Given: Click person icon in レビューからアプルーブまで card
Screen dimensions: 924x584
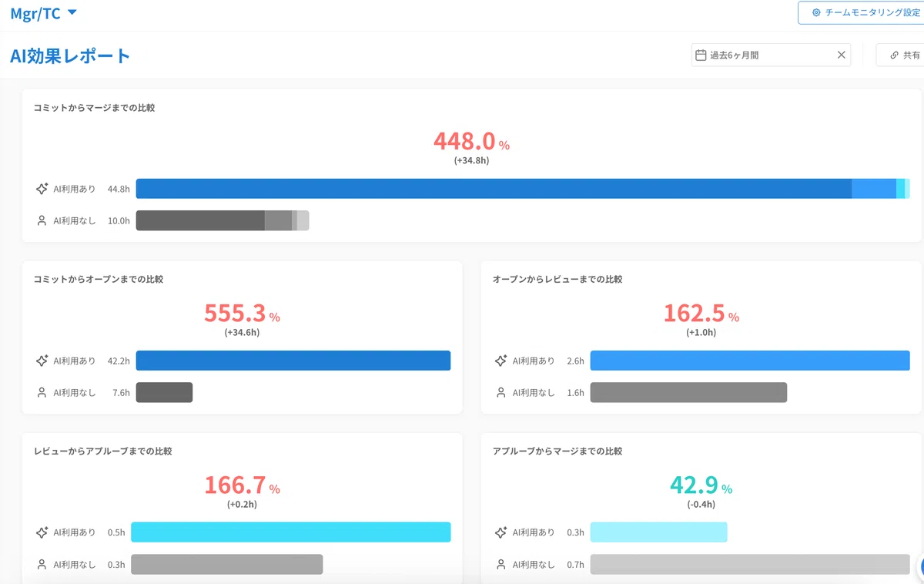Looking at the screenshot, I should point(42,564).
